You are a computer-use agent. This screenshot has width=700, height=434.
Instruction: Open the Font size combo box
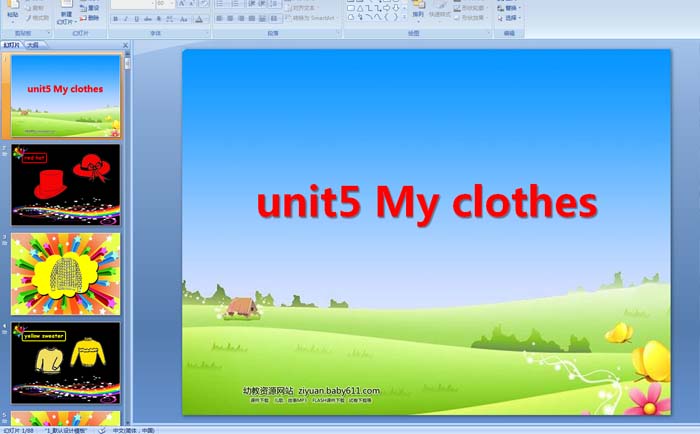165,4
